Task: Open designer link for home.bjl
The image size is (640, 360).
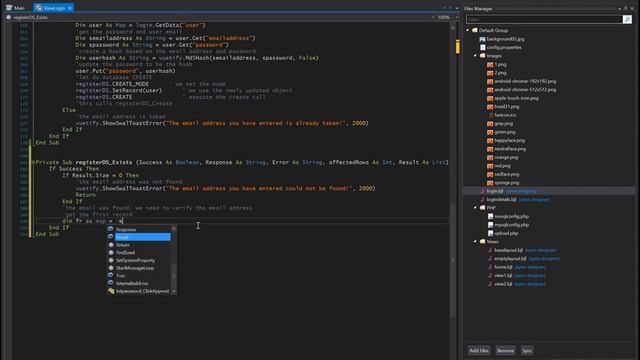Action: pos(530,267)
